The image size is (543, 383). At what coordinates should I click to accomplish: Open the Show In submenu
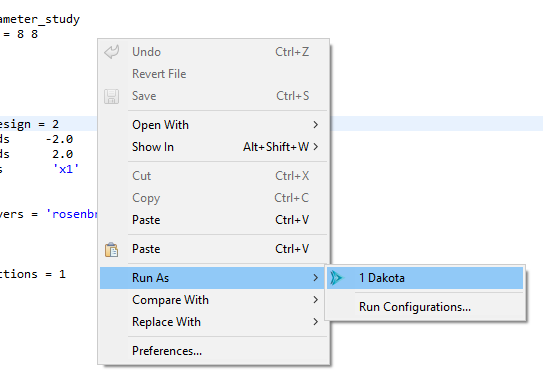(213, 147)
